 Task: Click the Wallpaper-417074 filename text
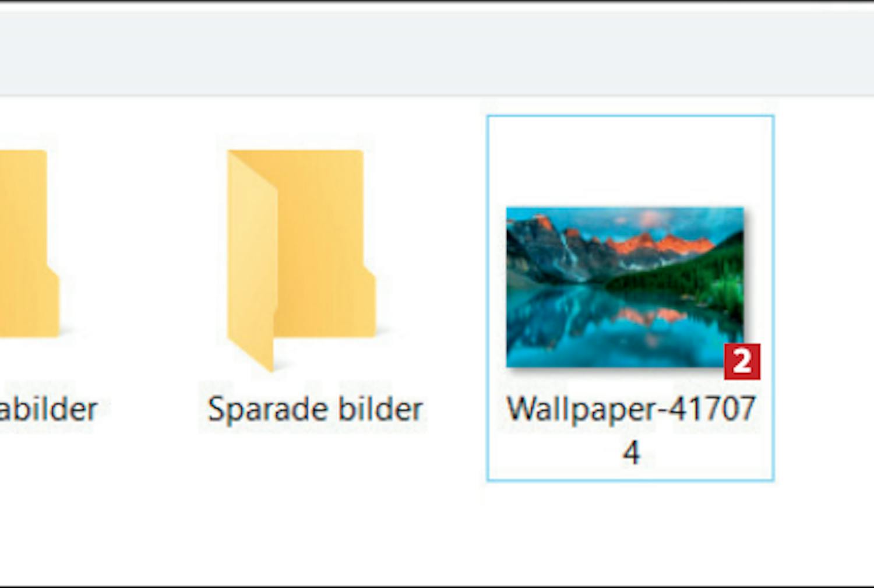631,429
